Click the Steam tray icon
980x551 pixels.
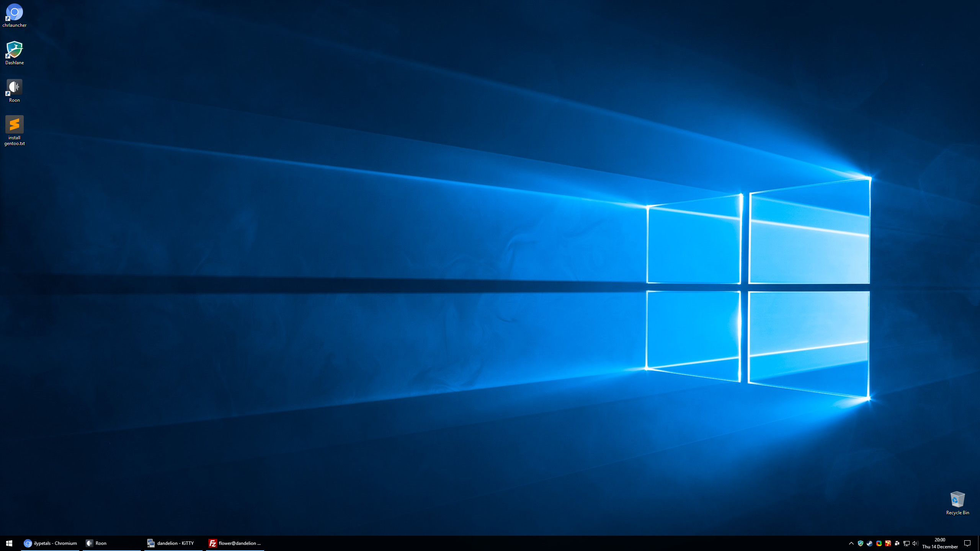click(870, 543)
